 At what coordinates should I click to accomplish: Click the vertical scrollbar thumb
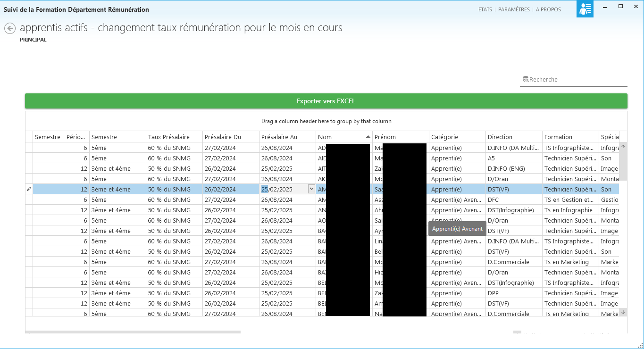[x=623, y=165]
